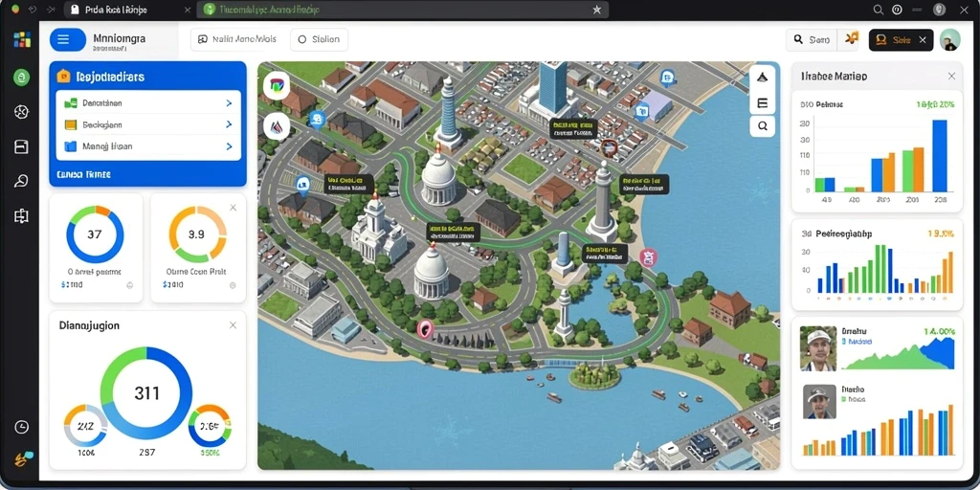Click the pink location pin on the map

(425, 328)
